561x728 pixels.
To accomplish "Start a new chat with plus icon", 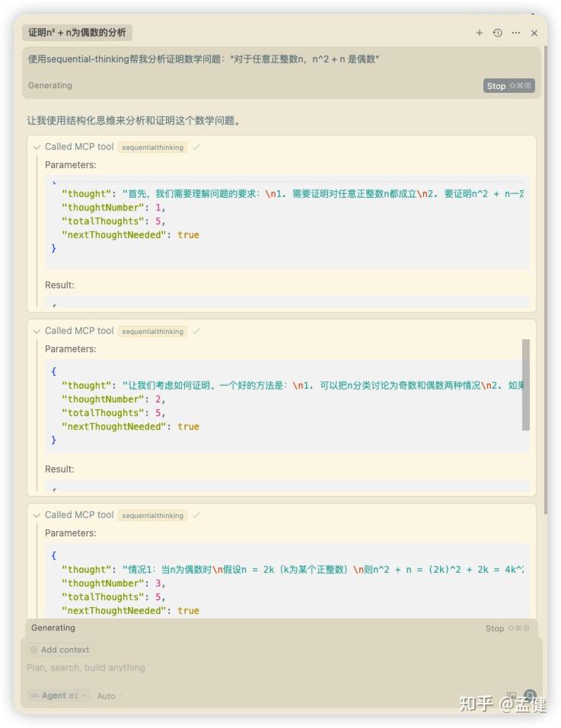I will pyautogui.click(x=480, y=33).
